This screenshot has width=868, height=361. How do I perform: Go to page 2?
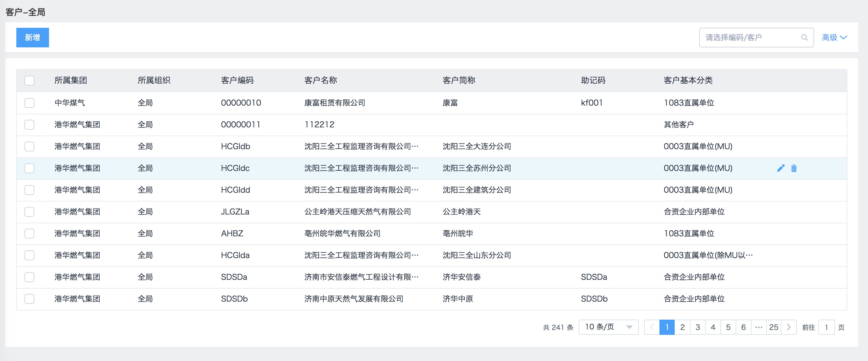click(x=682, y=327)
